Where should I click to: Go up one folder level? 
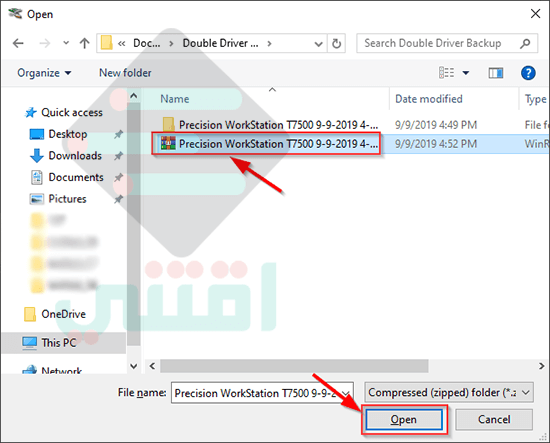[x=84, y=43]
